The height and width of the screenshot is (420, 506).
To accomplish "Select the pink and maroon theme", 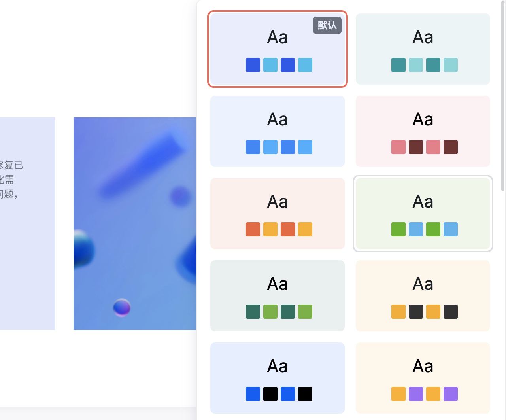I will pos(423,131).
